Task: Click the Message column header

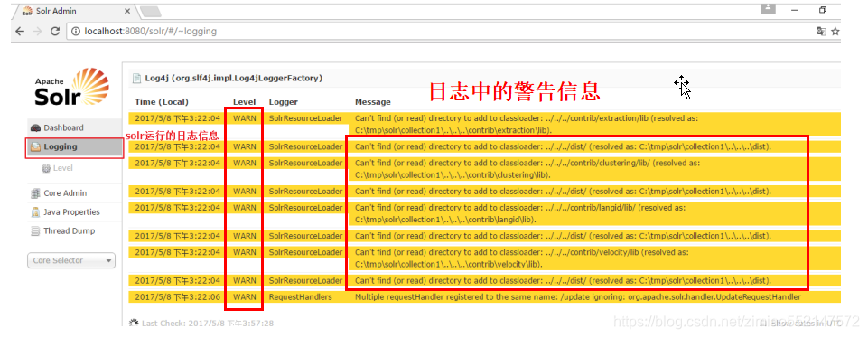Action: [x=372, y=102]
